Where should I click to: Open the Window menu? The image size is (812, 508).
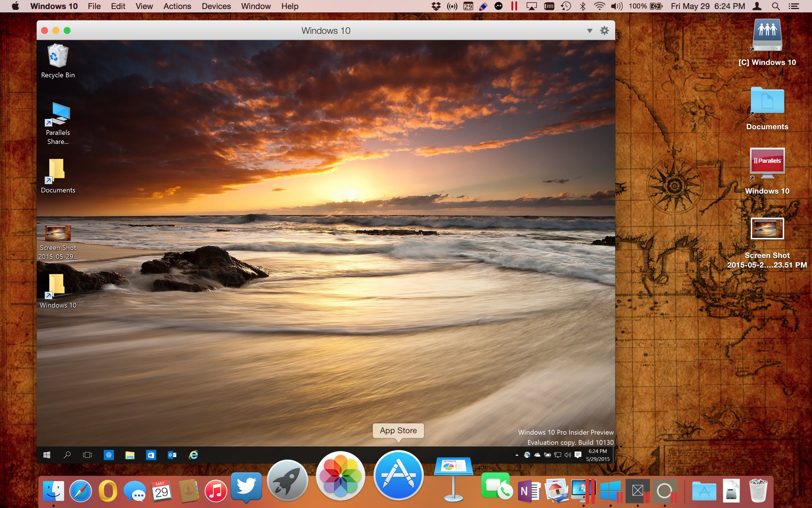coord(256,6)
